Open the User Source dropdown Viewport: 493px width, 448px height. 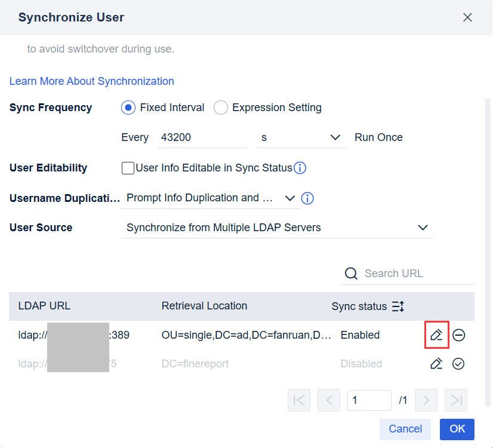pyautogui.click(x=423, y=228)
